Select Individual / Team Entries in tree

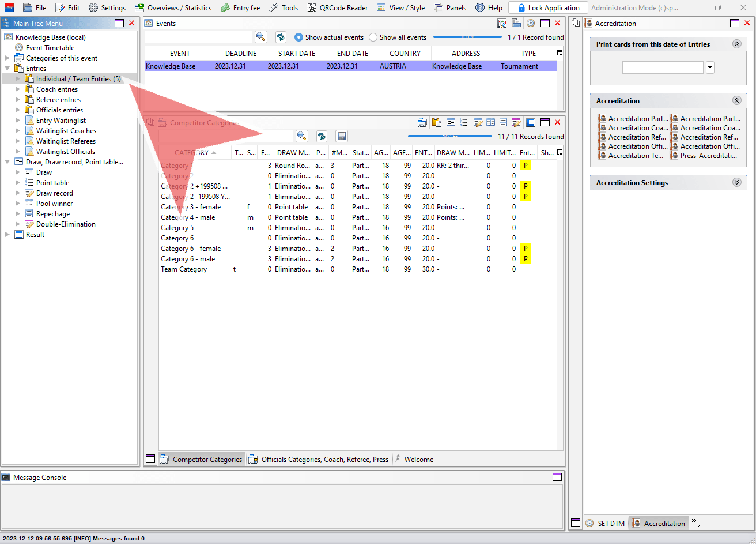pyautogui.click(x=78, y=79)
